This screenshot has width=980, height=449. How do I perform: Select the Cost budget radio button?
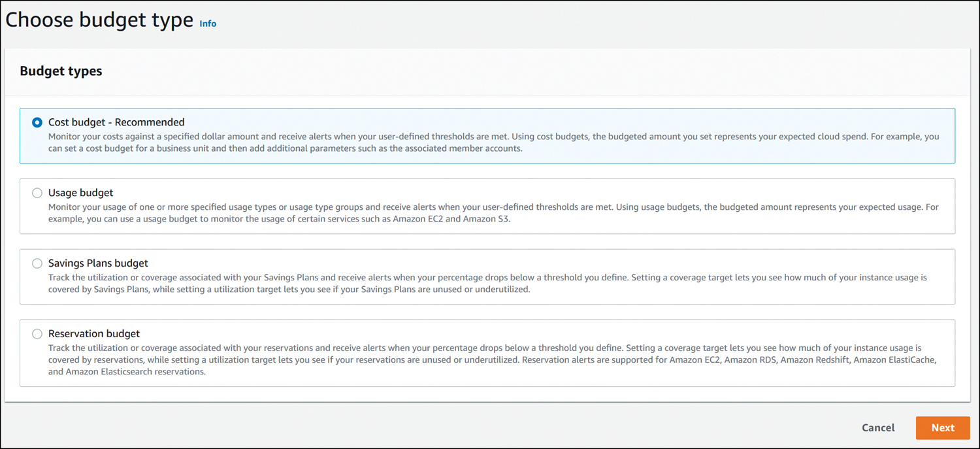37,122
